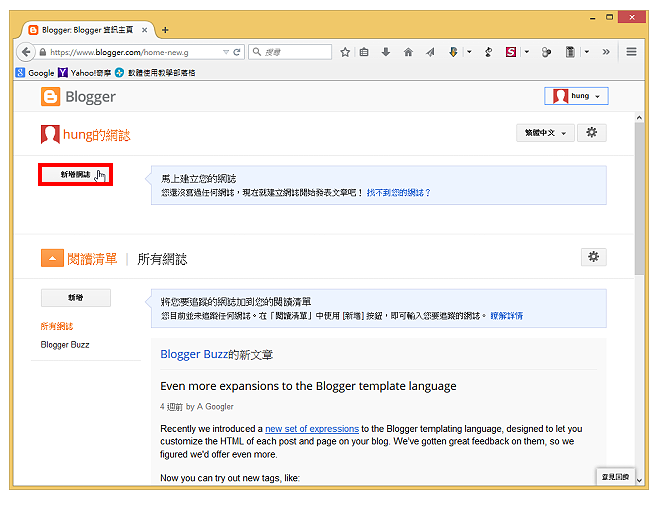The width and height of the screenshot is (661, 505).
Task: Click the browser back arrow button
Action: point(25,52)
